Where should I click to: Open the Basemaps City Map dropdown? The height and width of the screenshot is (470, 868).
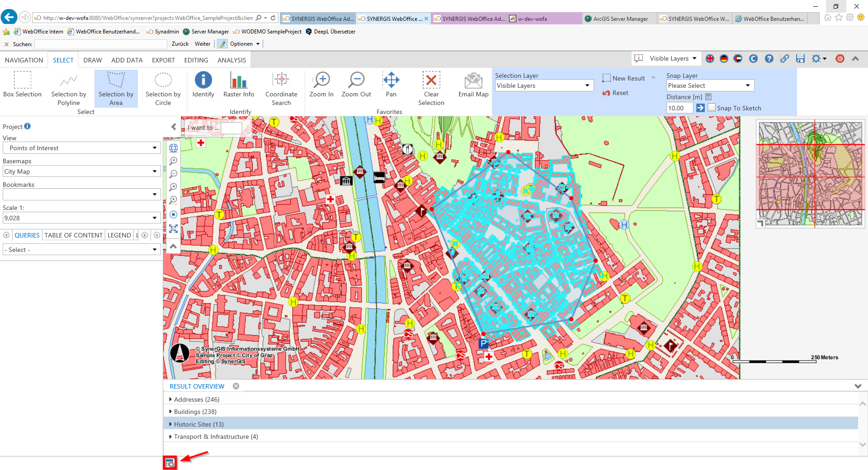[x=81, y=171]
